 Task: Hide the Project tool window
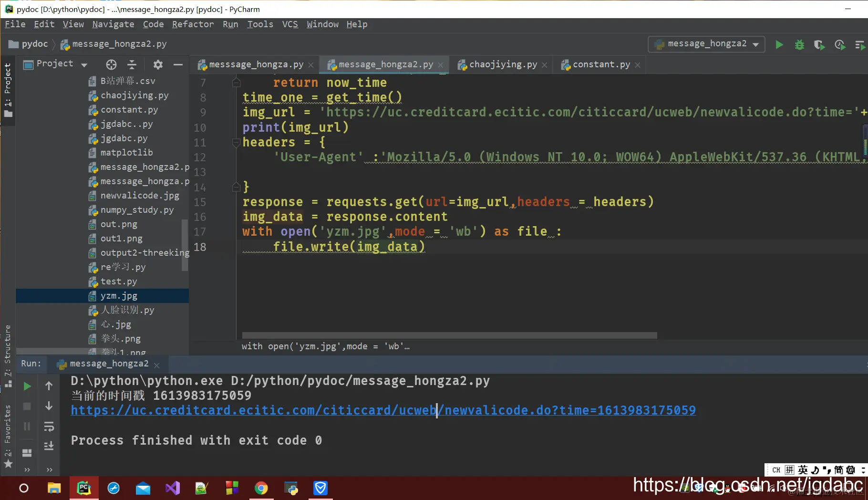coord(178,64)
